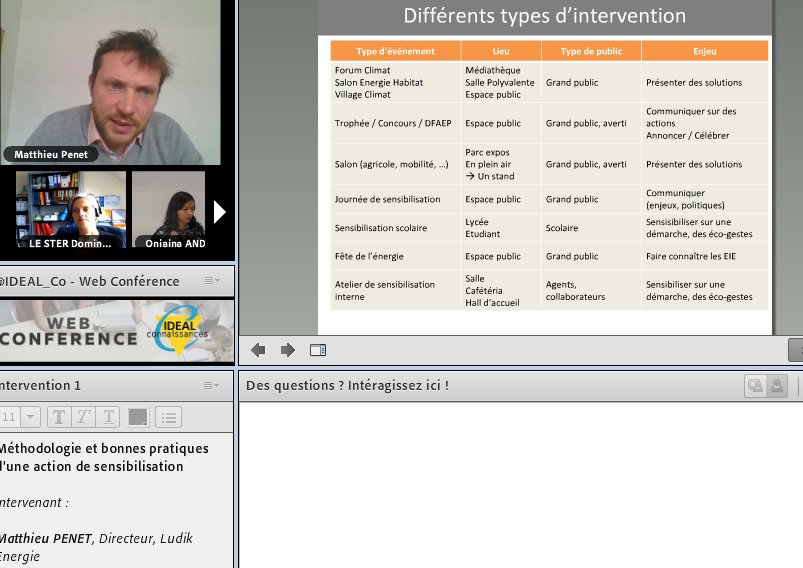Select Matthieu Penet's main webcam video
This screenshot has width=803, height=568.
point(110,82)
